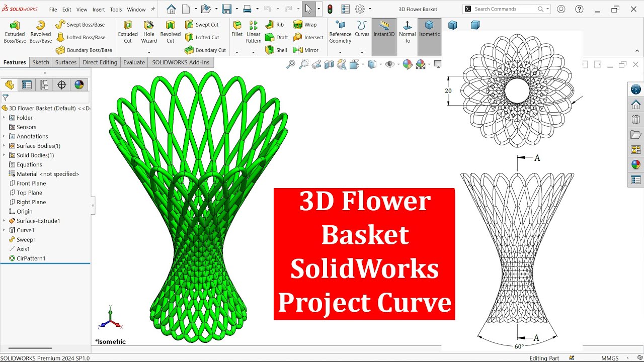This screenshot has height=362, width=644.
Task: Open the Home toolbar icon
Action: [x=171, y=9]
